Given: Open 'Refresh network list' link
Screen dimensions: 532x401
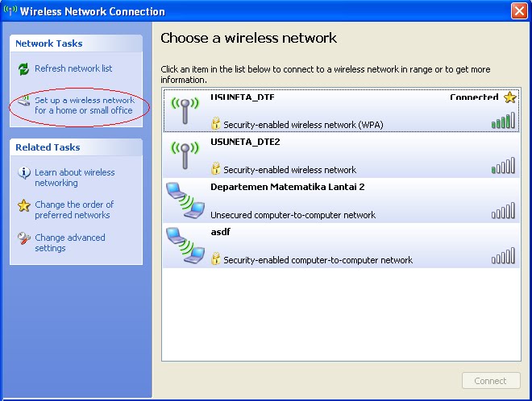Looking at the screenshot, I should [x=73, y=68].
